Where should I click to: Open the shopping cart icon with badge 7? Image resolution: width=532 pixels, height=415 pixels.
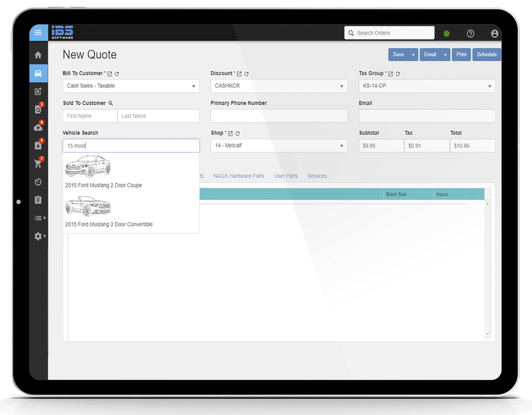click(38, 163)
